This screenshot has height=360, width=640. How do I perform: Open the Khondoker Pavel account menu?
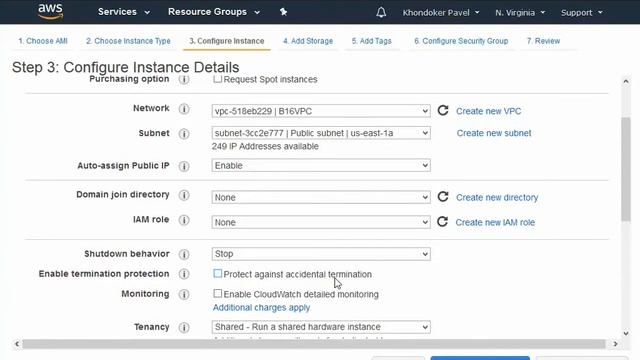441,13
